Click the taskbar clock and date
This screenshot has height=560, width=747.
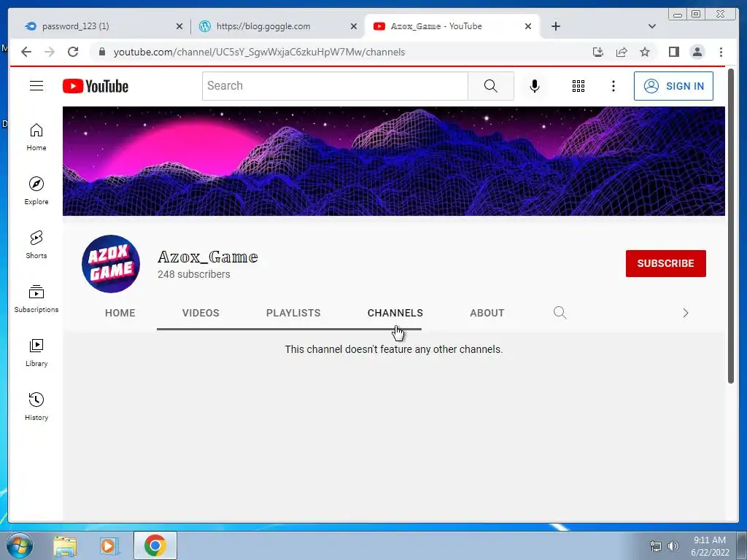point(710,546)
